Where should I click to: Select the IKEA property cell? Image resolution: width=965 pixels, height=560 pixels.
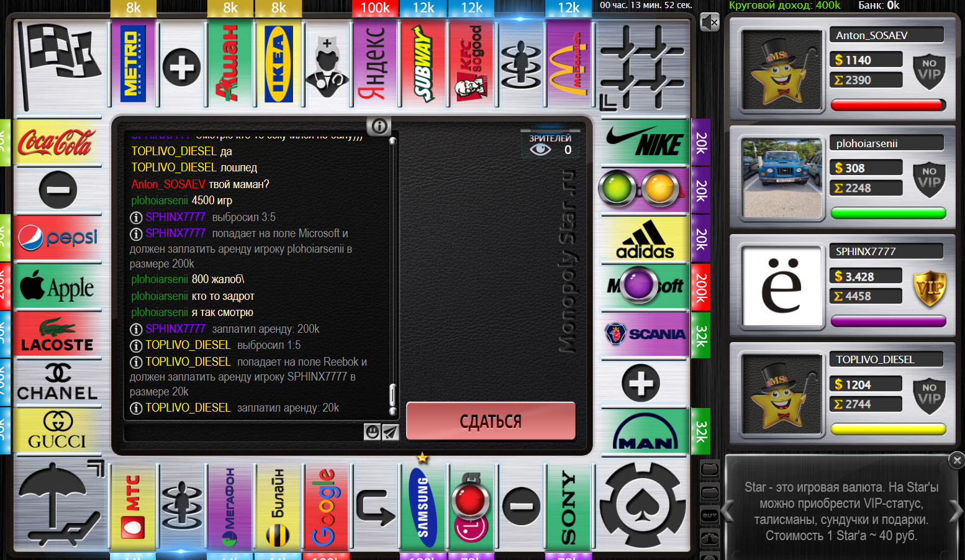pos(278,64)
